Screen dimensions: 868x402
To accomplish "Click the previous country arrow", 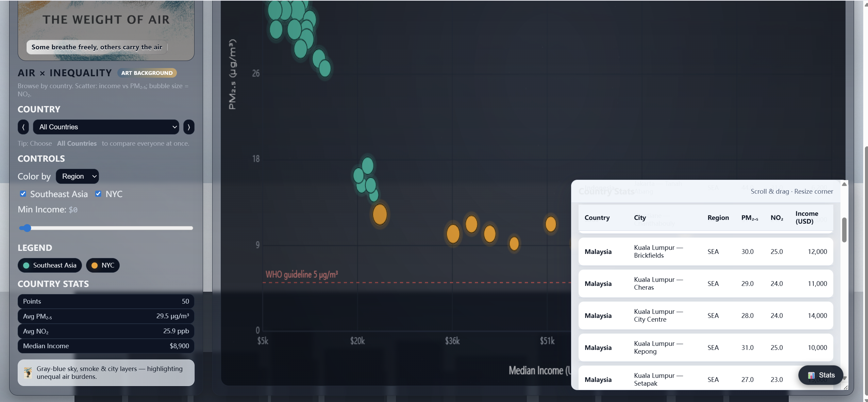I will [23, 127].
